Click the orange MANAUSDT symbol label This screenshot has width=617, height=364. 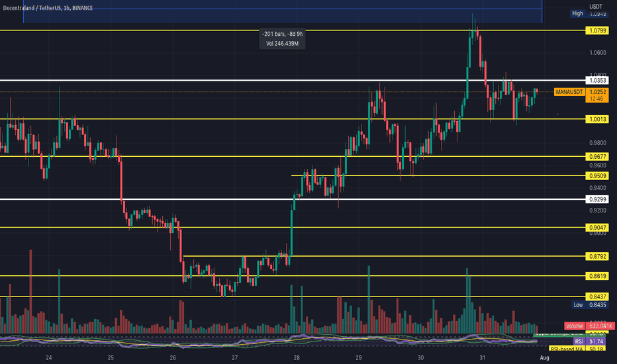569,92
